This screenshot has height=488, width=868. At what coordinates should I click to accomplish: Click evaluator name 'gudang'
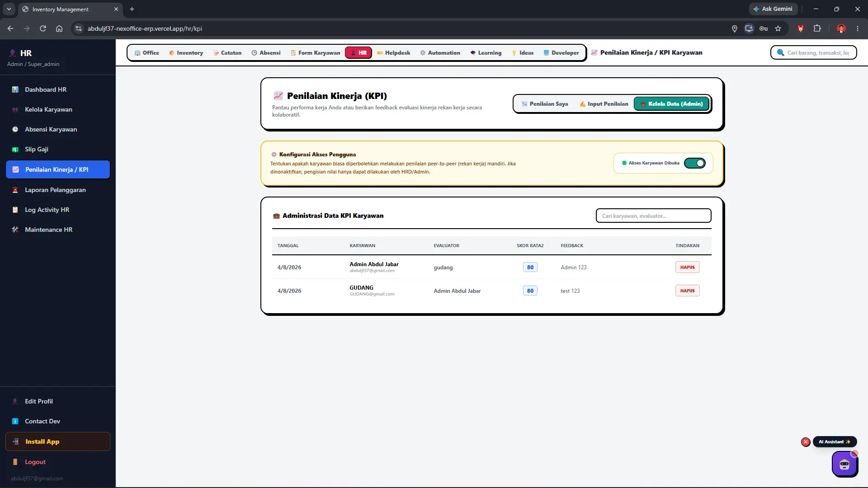443,267
